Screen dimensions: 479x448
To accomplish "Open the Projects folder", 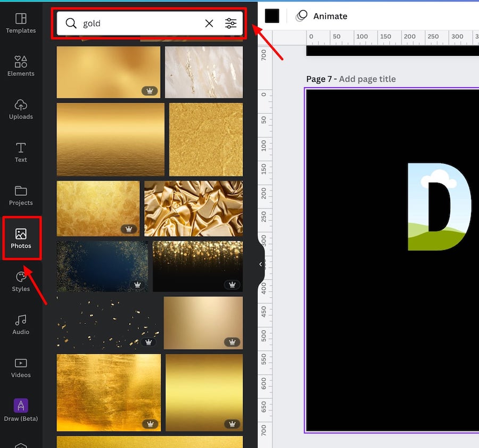I will 21,195.
